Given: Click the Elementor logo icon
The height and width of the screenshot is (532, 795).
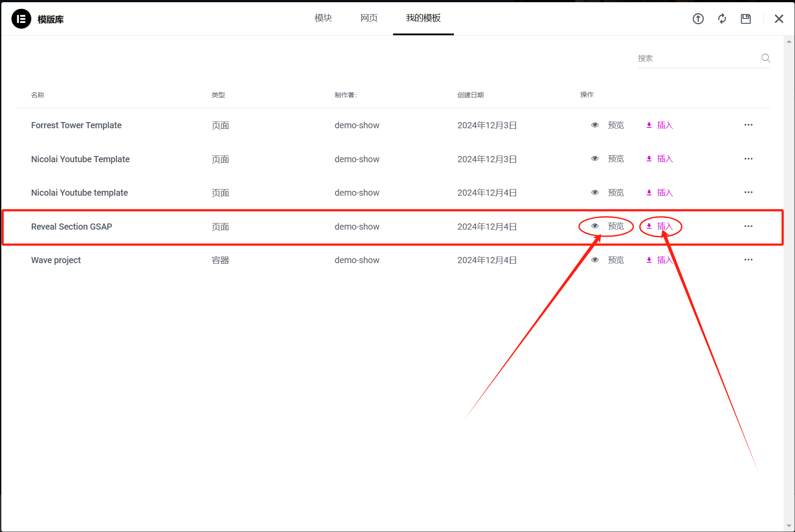Looking at the screenshot, I should coord(21,19).
